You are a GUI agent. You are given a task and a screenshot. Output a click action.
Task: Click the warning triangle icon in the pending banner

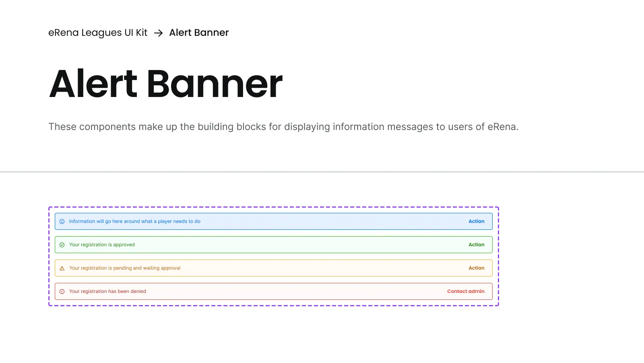pos(62,268)
